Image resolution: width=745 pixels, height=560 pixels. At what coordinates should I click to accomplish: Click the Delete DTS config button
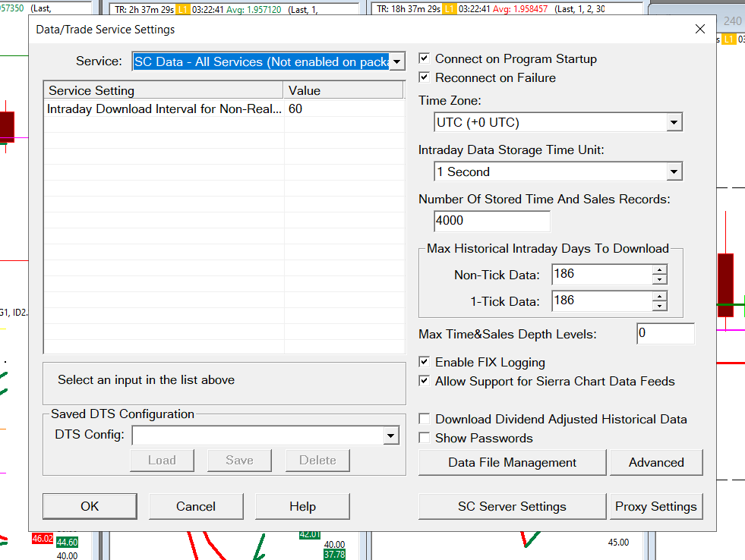pos(317,461)
